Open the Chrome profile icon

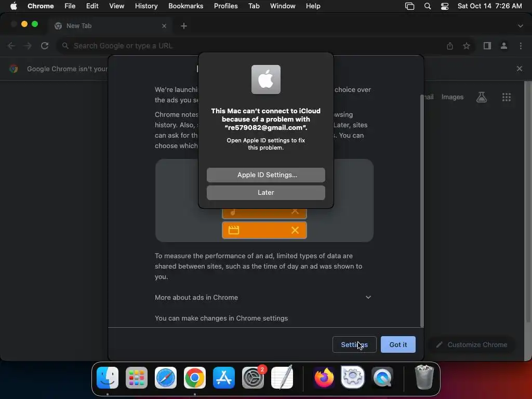click(504, 46)
